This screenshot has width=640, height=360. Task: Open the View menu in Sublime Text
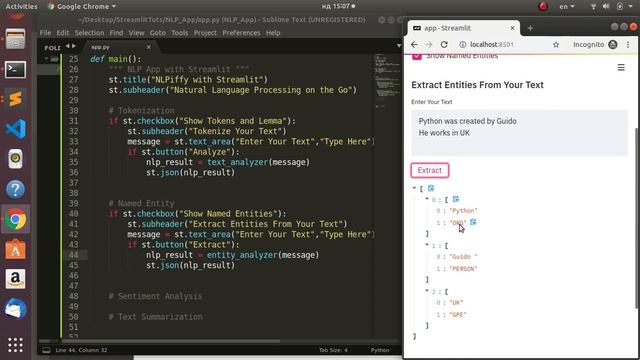point(136,33)
